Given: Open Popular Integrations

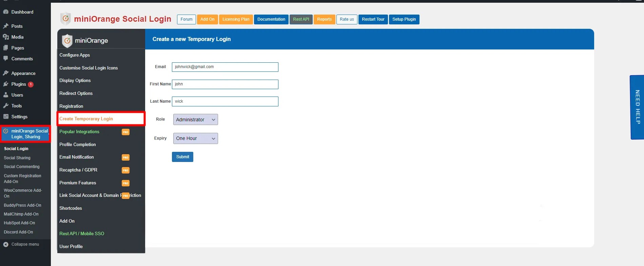Looking at the screenshot, I should click(x=79, y=131).
